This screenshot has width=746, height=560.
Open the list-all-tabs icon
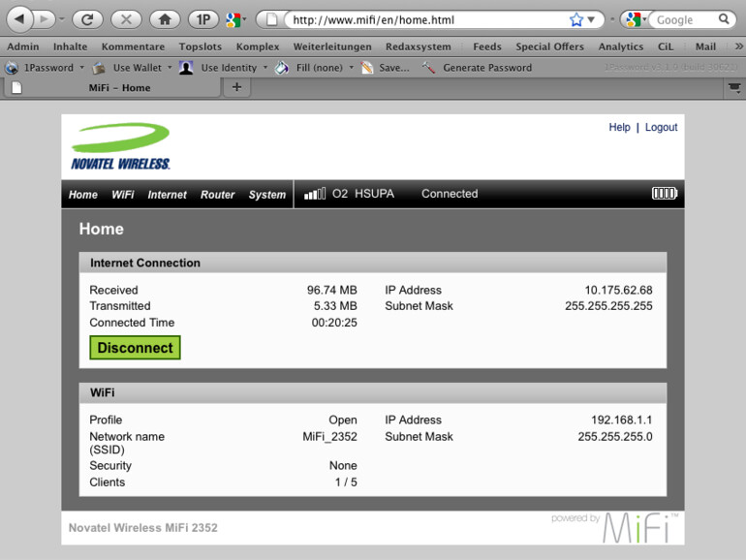pyautogui.click(x=734, y=87)
